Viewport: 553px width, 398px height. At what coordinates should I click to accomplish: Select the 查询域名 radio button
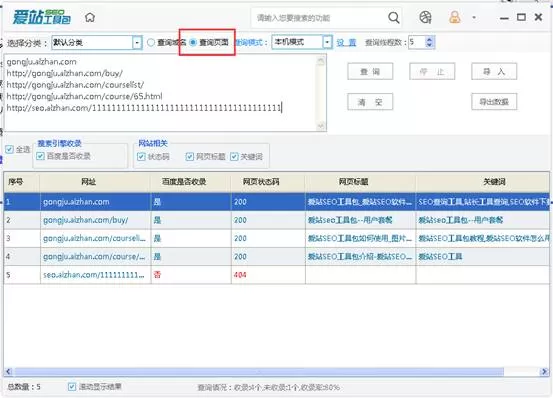151,42
